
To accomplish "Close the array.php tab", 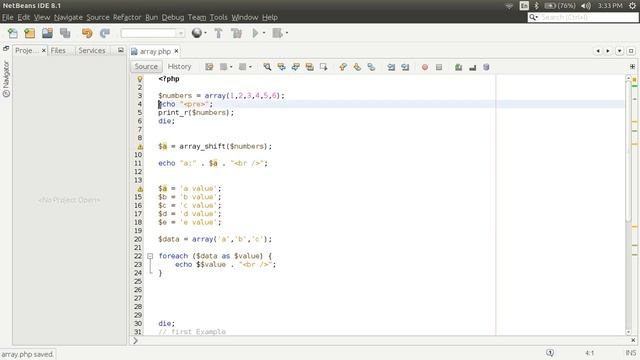I will tap(176, 51).
